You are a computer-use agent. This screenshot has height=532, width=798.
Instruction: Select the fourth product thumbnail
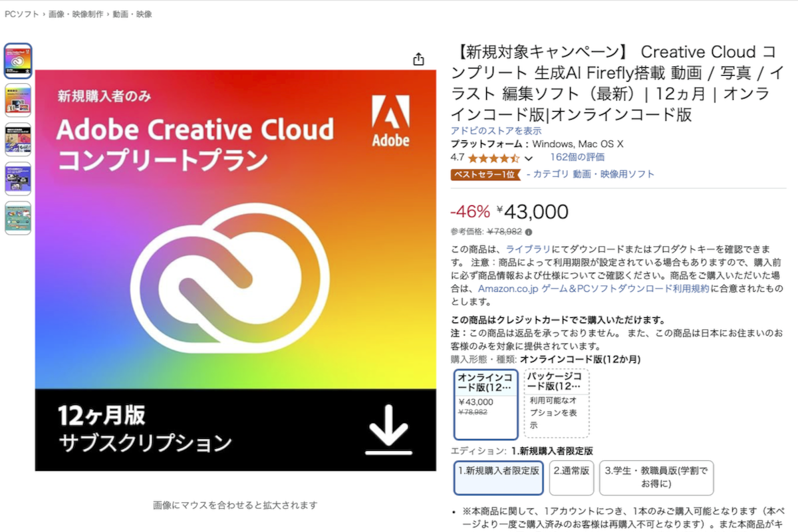(x=18, y=179)
